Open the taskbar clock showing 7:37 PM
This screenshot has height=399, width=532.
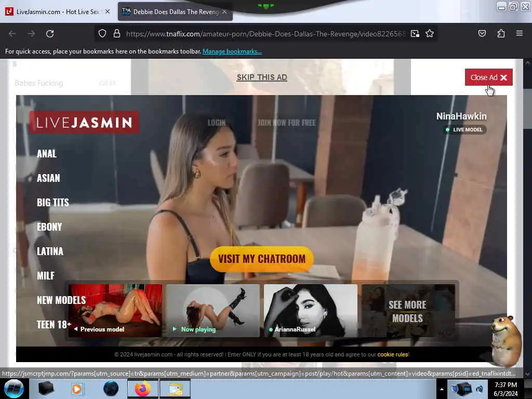pyautogui.click(x=506, y=389)
